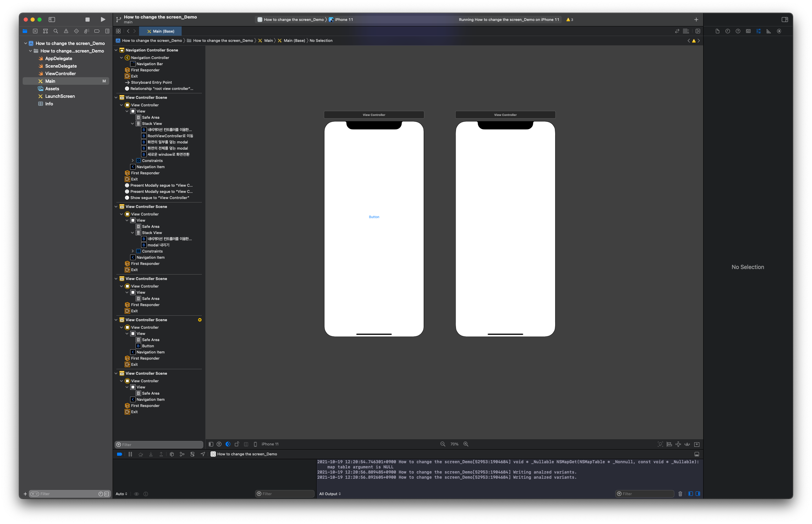
Task: Open Resolve Auto Layout Issues icon
Action: [687, 444]
